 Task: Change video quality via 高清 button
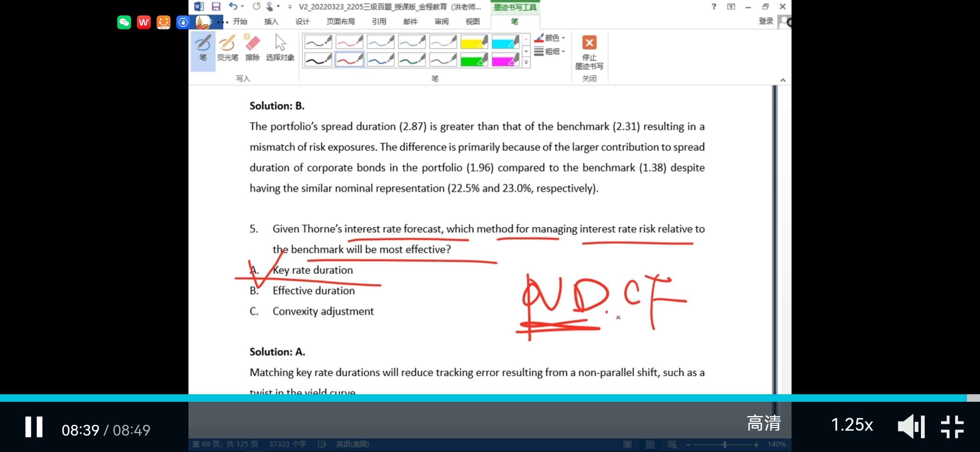764,423
